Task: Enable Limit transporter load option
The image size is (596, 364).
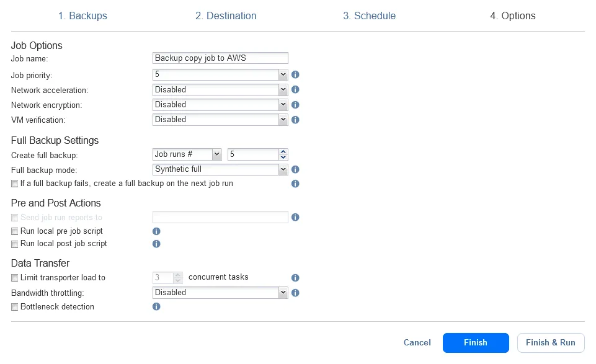Action: [x=14, y=277]
